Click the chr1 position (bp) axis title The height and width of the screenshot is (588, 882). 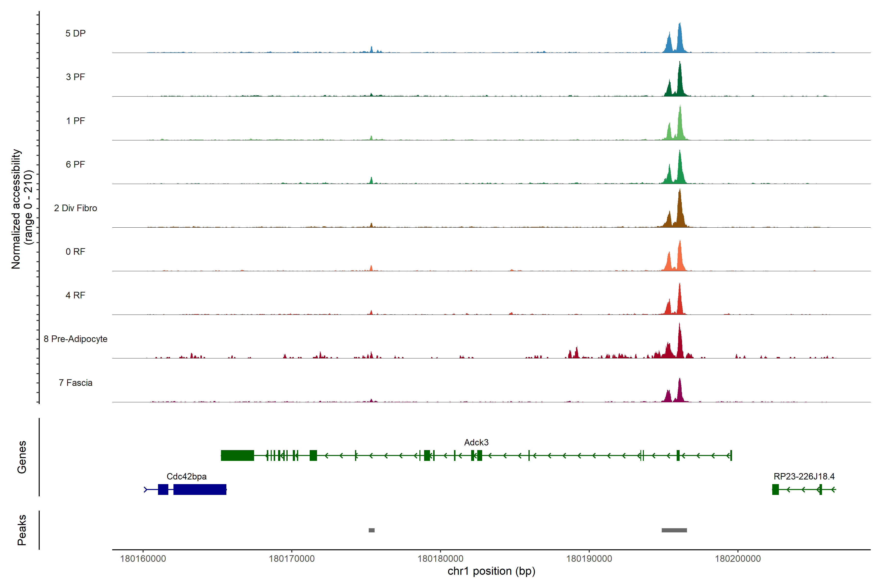[x=491, y=571]
